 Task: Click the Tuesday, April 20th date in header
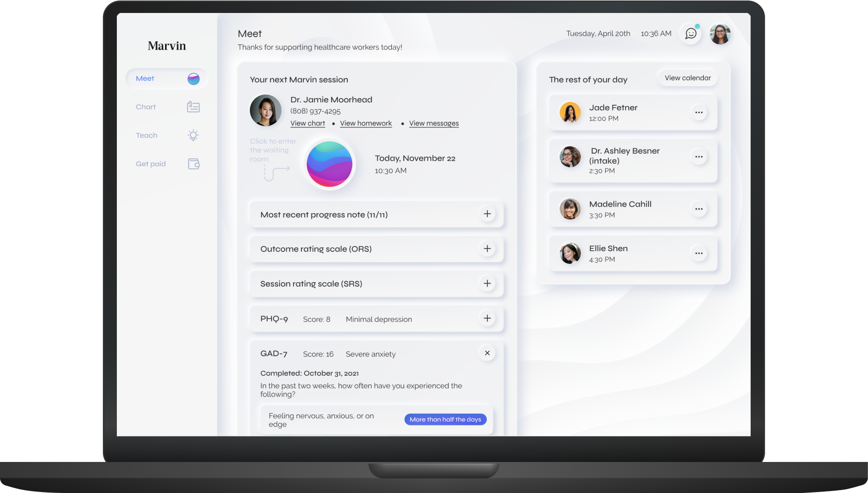click(x=598, y=33)
